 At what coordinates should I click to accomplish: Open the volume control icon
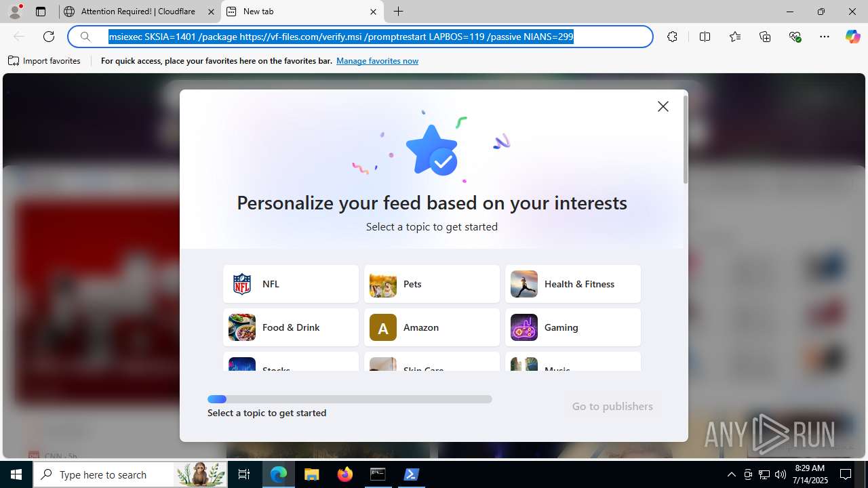[781, 474]
